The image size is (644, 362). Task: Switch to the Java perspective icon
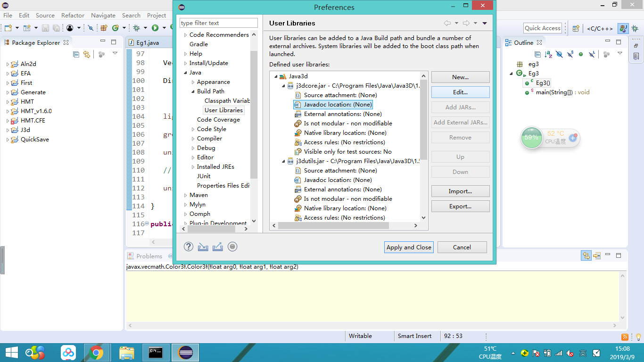(623, 28)
